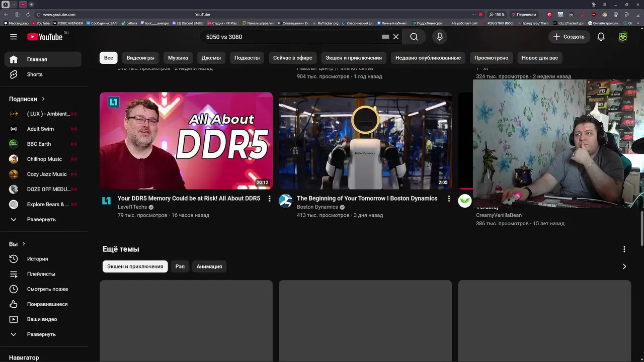
Task: Select the Джемы filter chip
Action: (x=211, y=58)
